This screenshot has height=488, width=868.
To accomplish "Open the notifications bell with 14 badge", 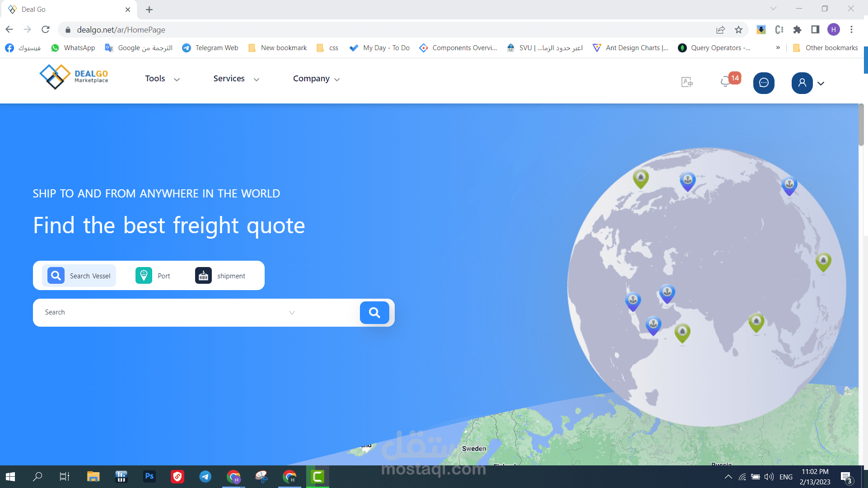I will [x=729, y=80].
